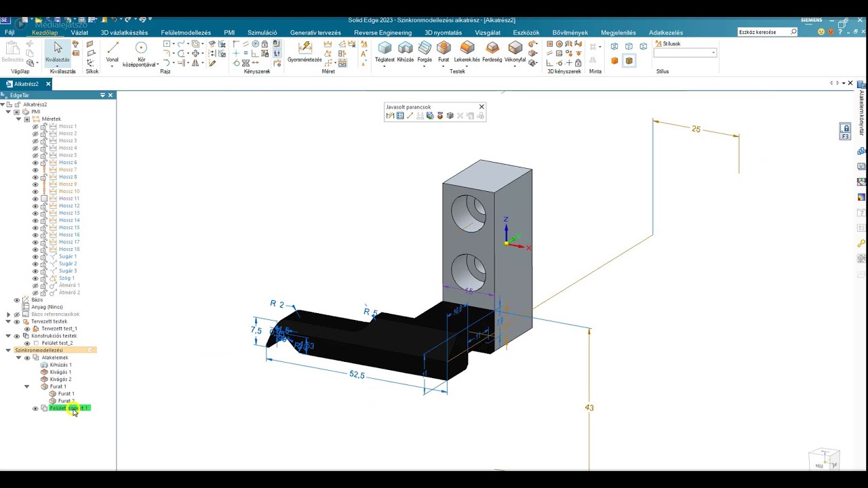Toggle visibility eye of Hossz 6
Viewport: 868px width, 488px height.
[35, 163]
